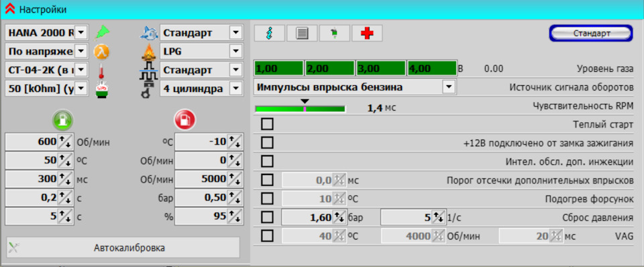644x267 pixels.
Task: Click the 600 Об/мин value field
Action: (x=32, y=142)
